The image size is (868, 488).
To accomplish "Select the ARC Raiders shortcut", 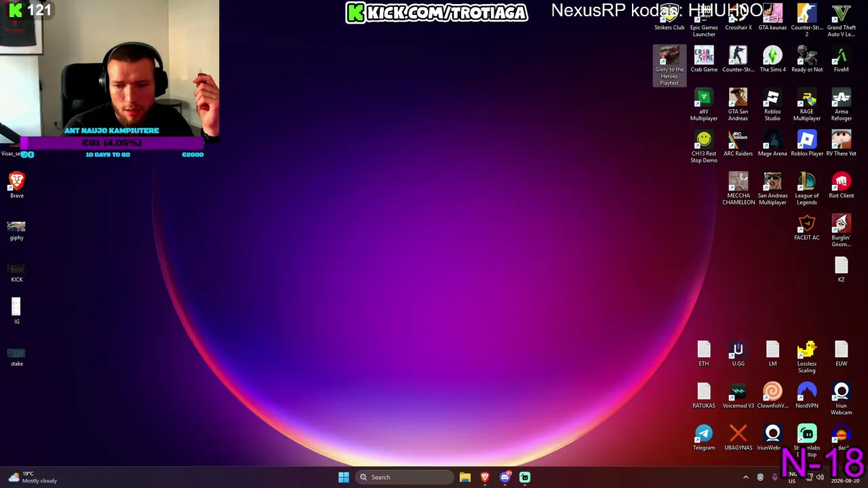I will pyautogui.click(x=738, y=144).
